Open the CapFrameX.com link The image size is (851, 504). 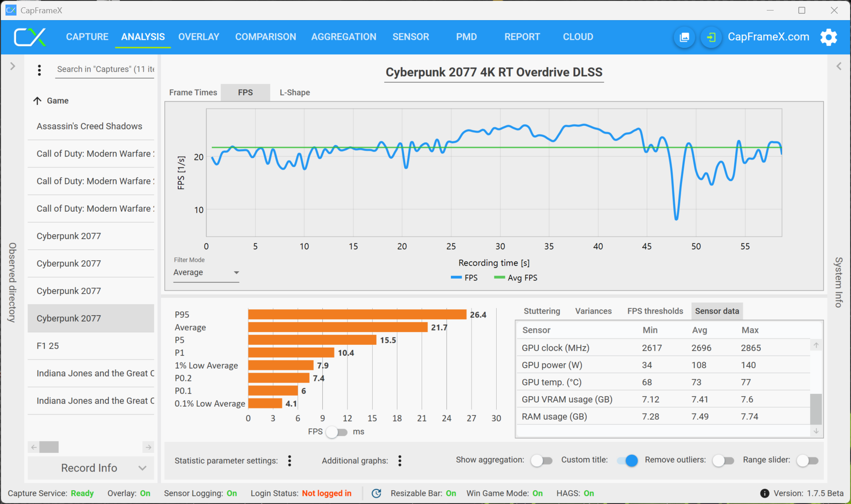[769, 37]
